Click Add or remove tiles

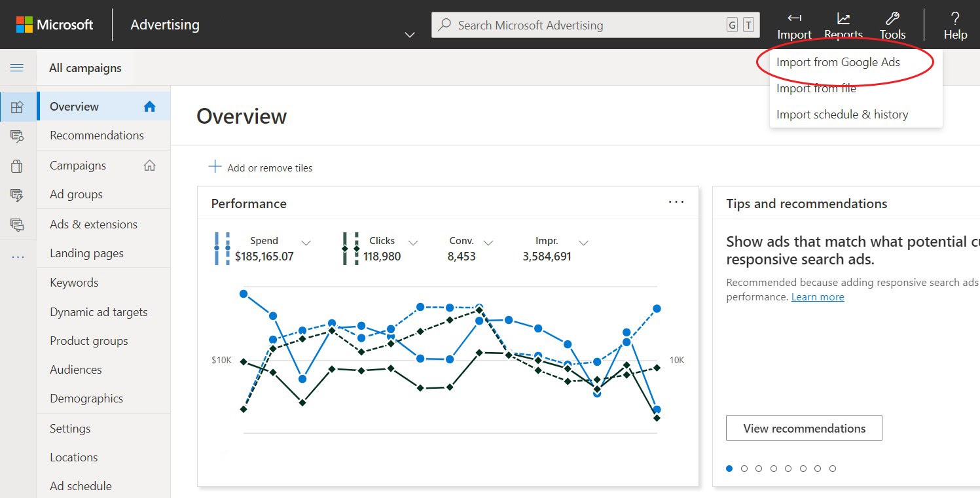270,168
